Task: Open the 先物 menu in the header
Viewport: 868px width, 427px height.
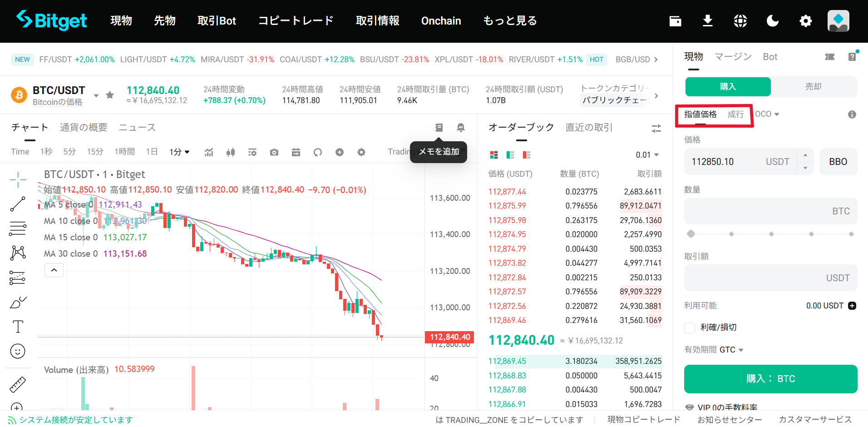Action: [164, 21]
